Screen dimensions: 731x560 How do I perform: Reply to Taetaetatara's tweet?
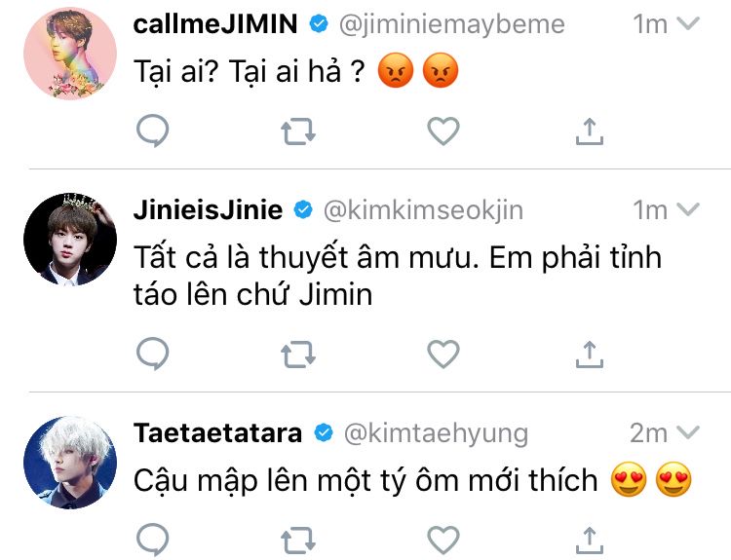pyautogui.click(x=152, y=540)
